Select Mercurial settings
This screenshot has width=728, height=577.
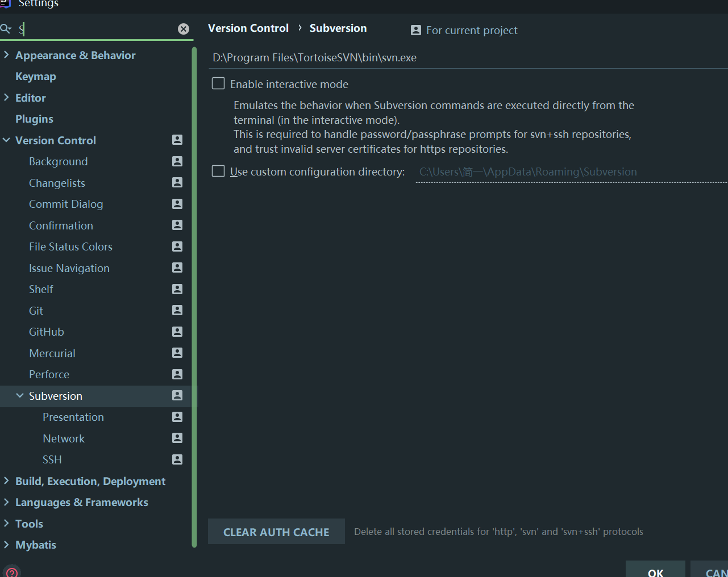tap(52, 353)
